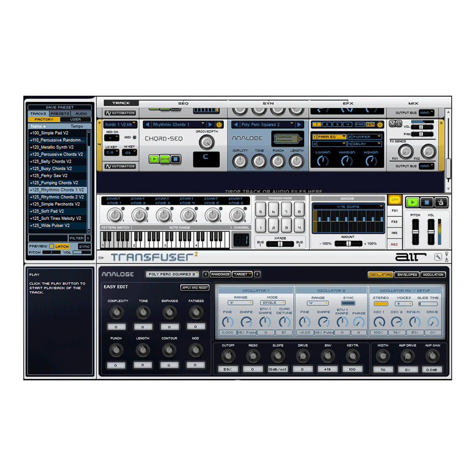This screenshot has width=476, height=476.
Task: Open the SINGLE mode dropdown in Oscillator 1
Action: click(272, 303)
